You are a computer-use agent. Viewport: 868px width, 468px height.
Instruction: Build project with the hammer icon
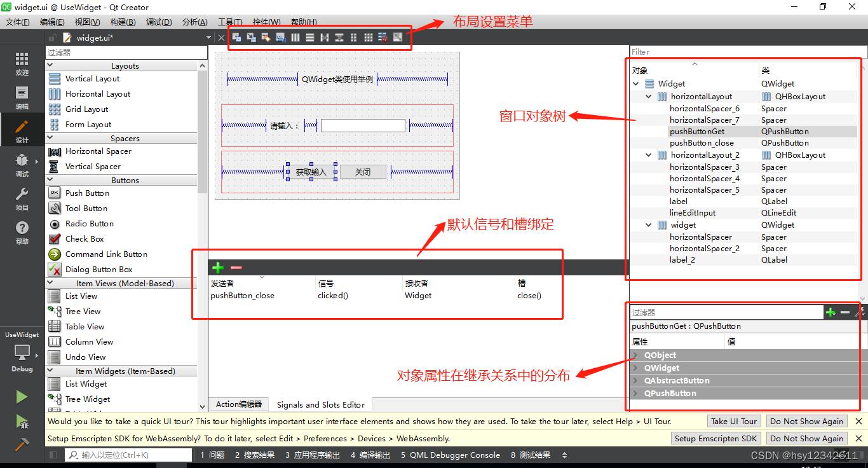22,444
